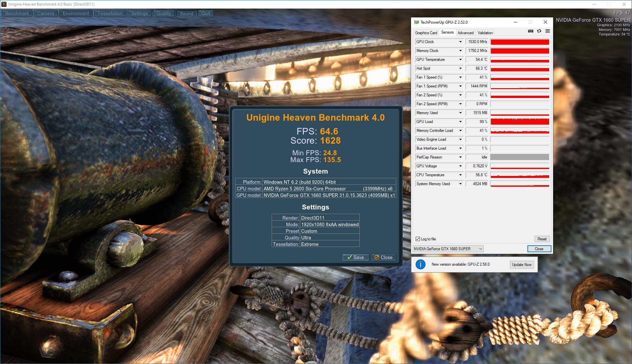Click the Memory Used 1515 MB value
Viewport: 632px width, 364px height.
477,113
